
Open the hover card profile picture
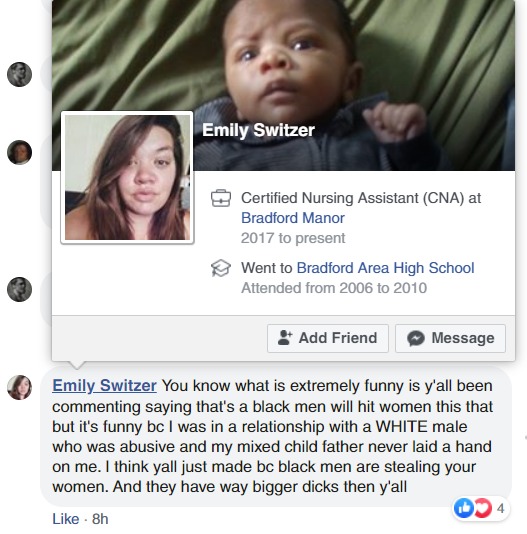pyautogui.click(x=127, y=177)
